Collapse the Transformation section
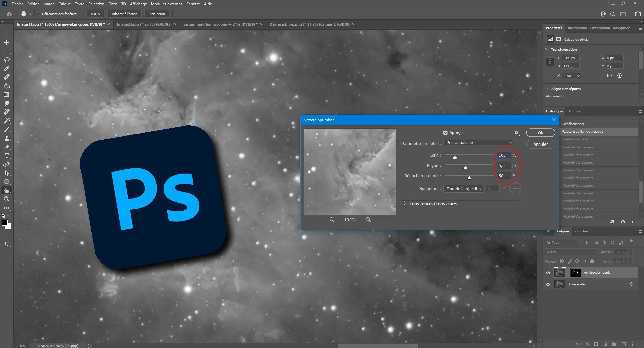Screen dimensions: 644x348 click(x=547, y=49)
